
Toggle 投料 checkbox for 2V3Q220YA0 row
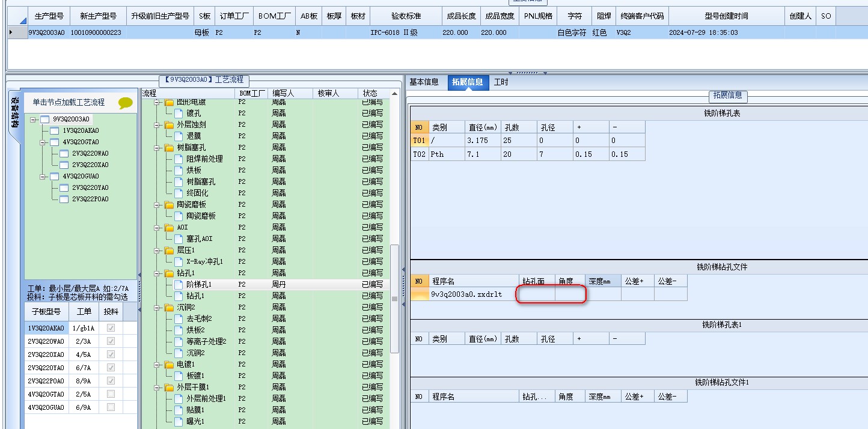tap(111, 368)
